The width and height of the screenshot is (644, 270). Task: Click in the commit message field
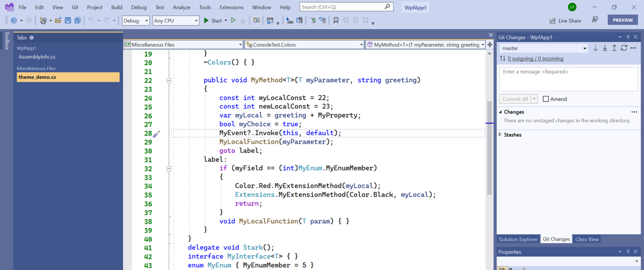click(x=568, y=79)
